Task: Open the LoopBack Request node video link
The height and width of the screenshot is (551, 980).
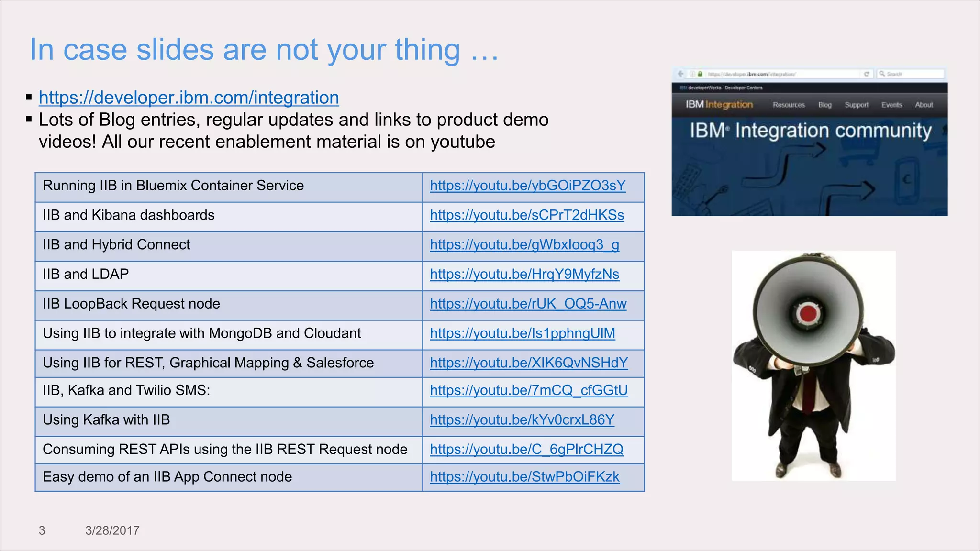Action: tap(528, 304)
